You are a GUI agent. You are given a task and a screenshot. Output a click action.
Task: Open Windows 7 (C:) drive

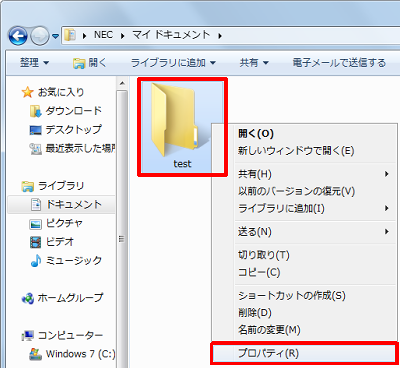(x=81, y=353)
